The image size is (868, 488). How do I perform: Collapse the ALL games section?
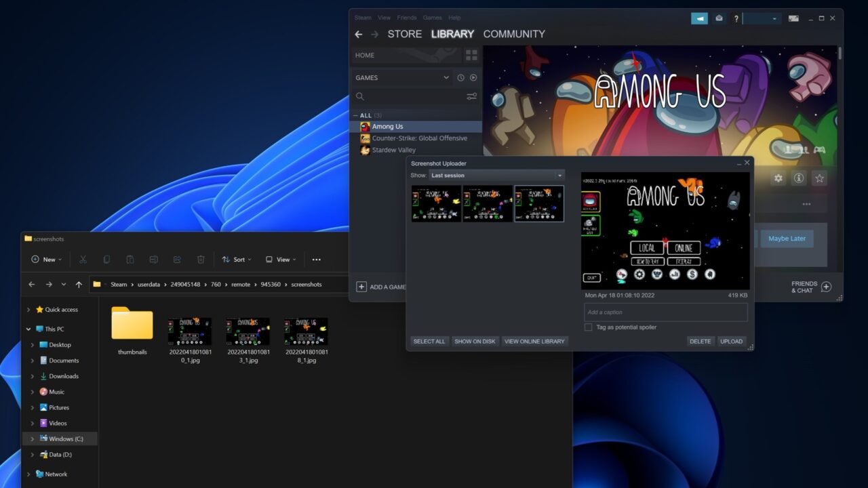pos(355,115)
